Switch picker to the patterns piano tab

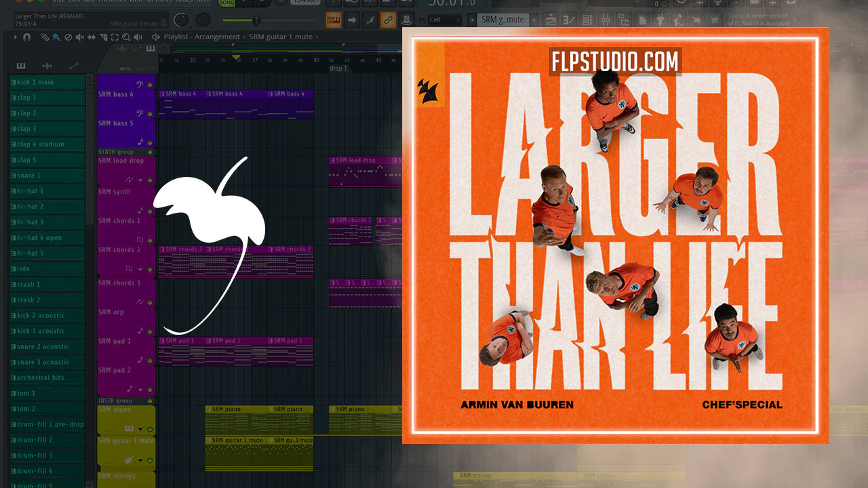[x=21, y=66]
